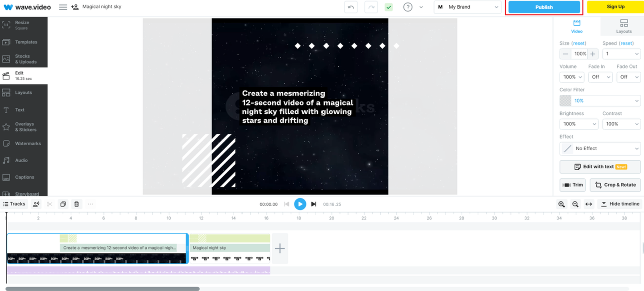Image resolution: width=644 pixels, height=291 pixels.
Task: Expand the arrow next to the help icon
Action: [x=421, y=7]
